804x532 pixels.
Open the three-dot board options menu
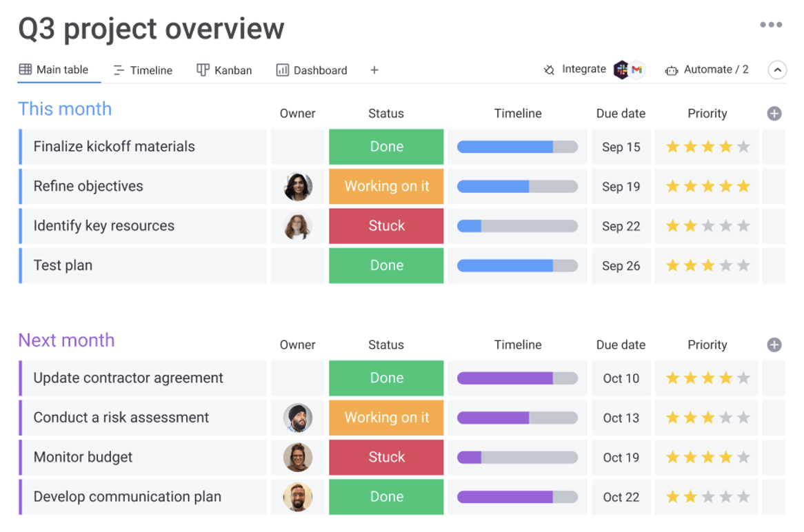point(771,25)
